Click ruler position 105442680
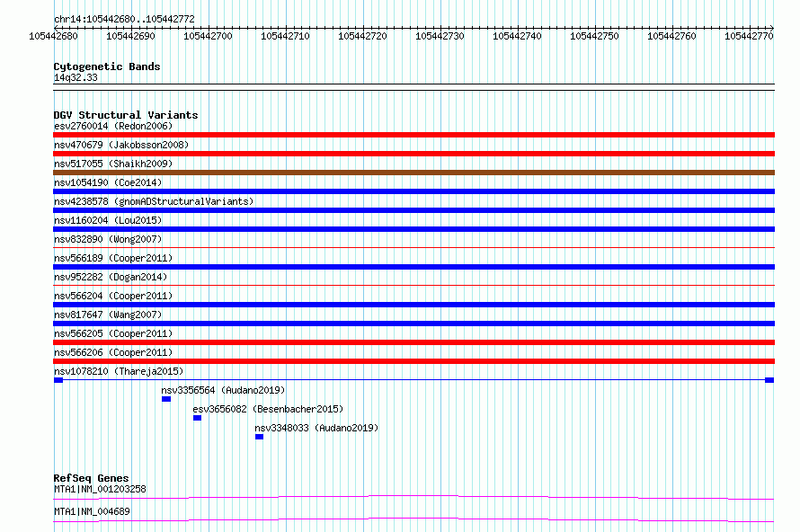 pos(54,36)
